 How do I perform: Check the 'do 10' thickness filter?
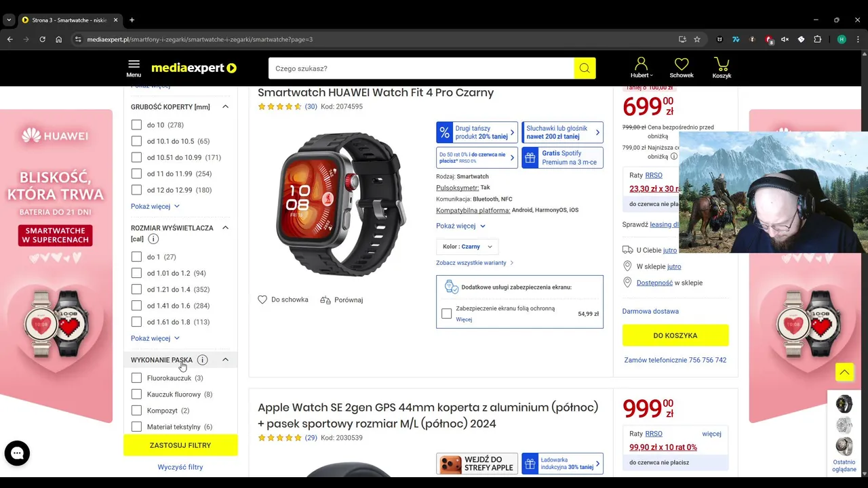pos(136,125)
